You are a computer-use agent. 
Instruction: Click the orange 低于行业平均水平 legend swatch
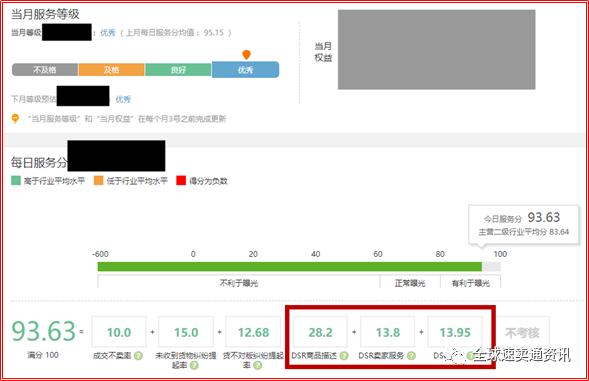[98, 181]
